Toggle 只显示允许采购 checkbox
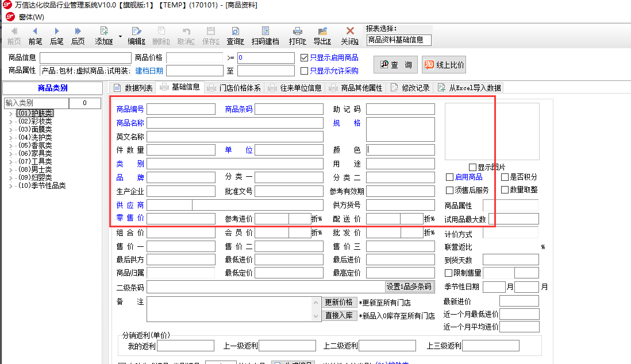 pyautogui.click(x=304, y=71)
